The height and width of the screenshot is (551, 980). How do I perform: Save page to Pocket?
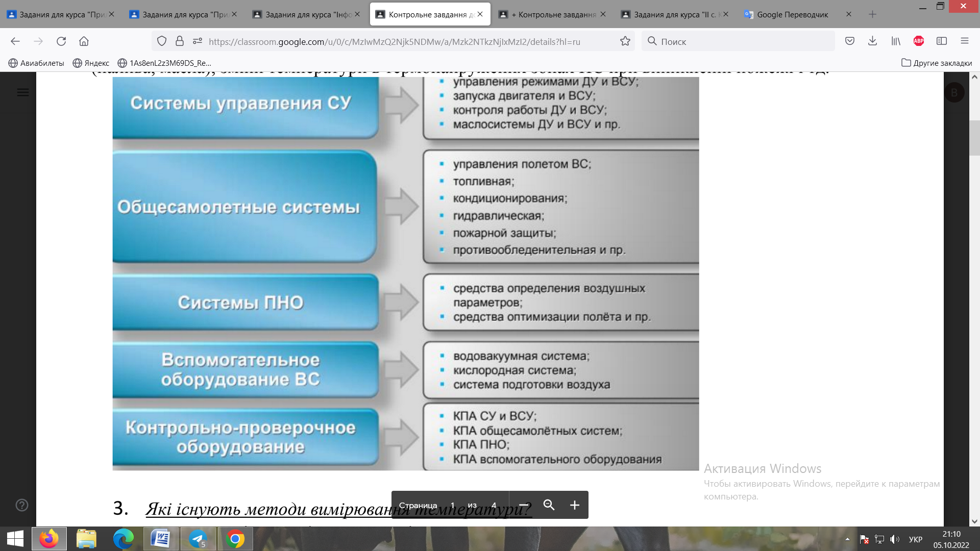point(850,41)
